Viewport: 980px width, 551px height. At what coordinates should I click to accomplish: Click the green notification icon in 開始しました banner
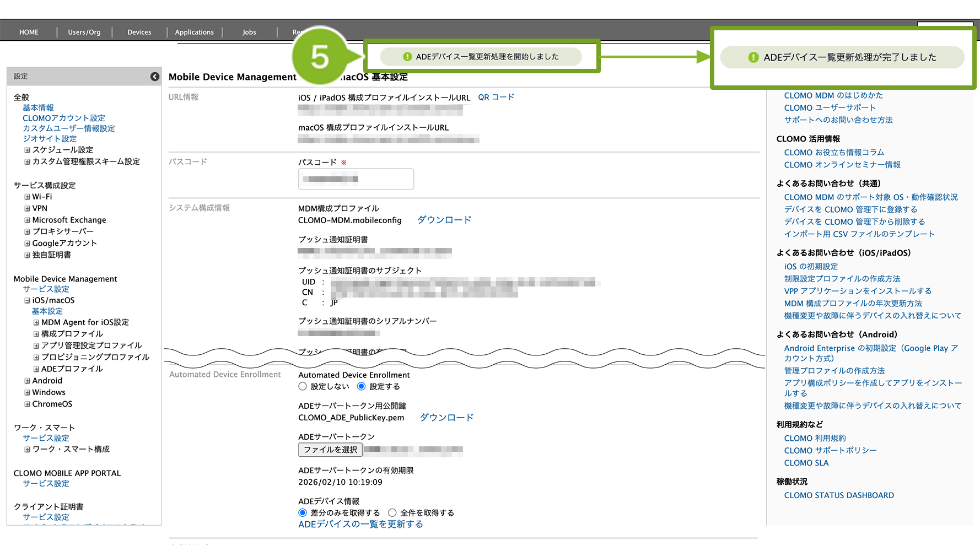(407, 57)
